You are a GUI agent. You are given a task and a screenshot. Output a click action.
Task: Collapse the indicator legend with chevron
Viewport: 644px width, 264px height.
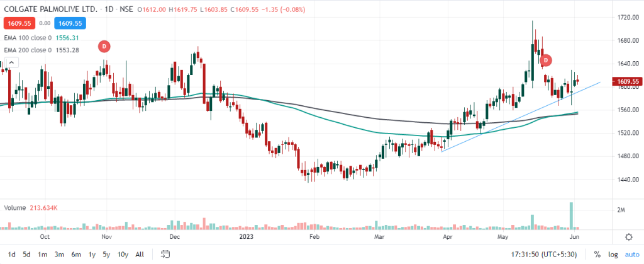coord(11,62)
